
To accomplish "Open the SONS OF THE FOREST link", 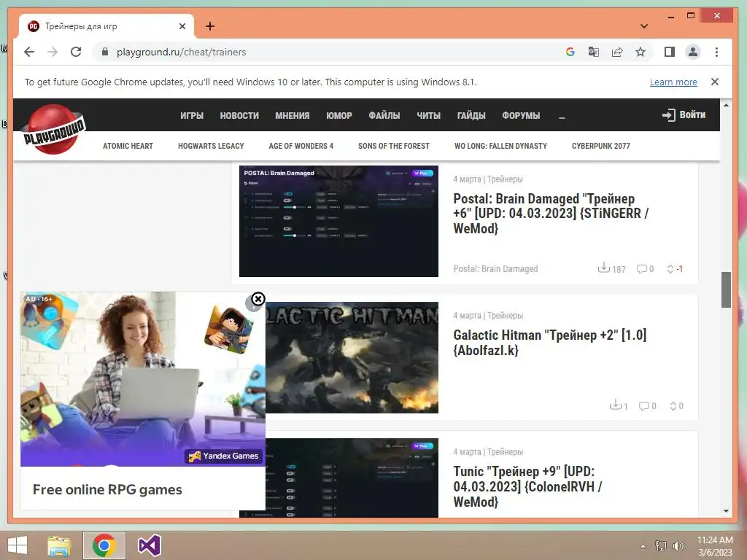I will point(393,146).
